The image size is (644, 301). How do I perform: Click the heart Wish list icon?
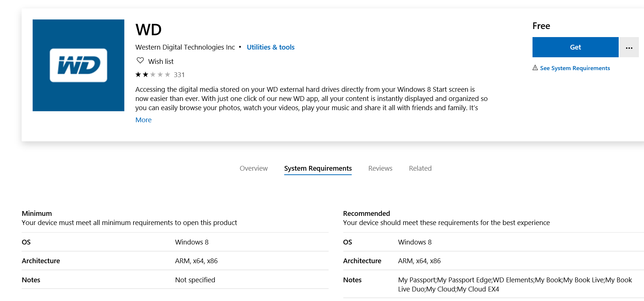pos(140,61)
